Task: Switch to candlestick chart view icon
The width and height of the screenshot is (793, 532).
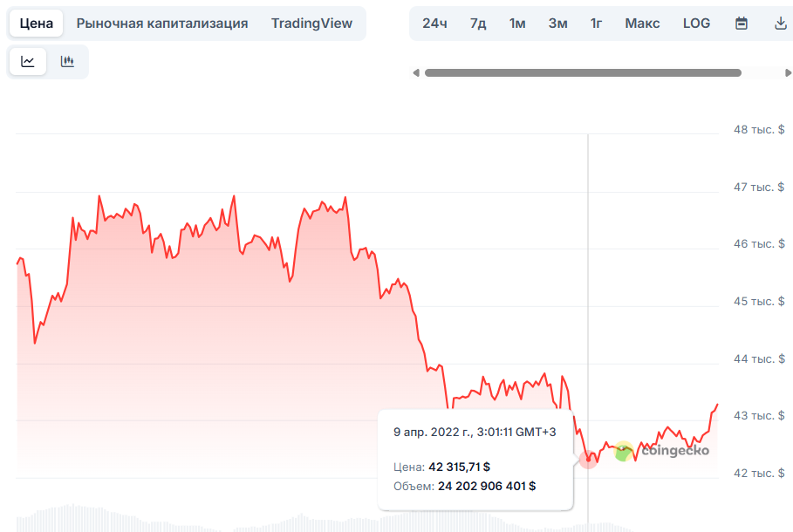Action: tap(67, 61)
